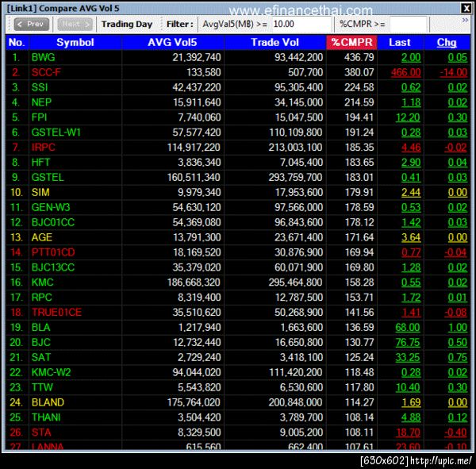This screenshot has height=469, width=476.
Task: Select the GSTEL-W1 symbol
Action: pos(56,133)
